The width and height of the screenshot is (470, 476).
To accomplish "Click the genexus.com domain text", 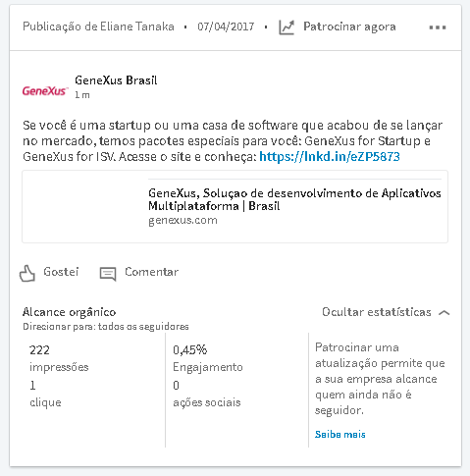I will [x=183, y=220].
